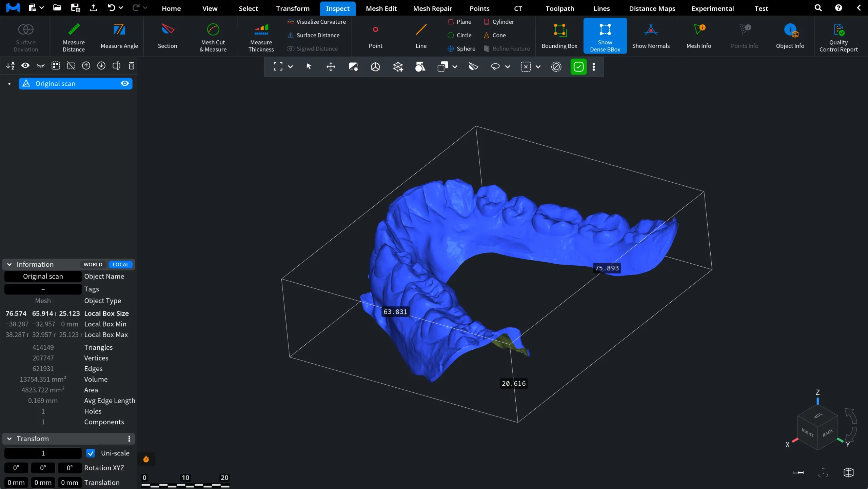Screen dimensions: 868x489
Task: Switch to the Home tab
Action: click(x=171, y=8)
